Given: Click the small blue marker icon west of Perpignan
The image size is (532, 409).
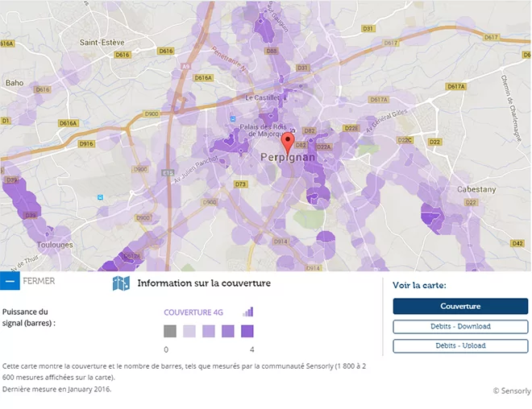Looking at the screenshot, I should pyautogui.click(x=100, y=196).
